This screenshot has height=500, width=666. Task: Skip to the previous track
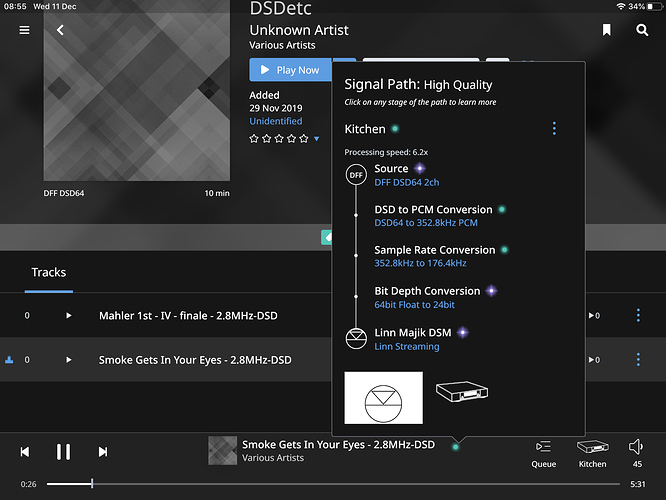coord(25,452)
